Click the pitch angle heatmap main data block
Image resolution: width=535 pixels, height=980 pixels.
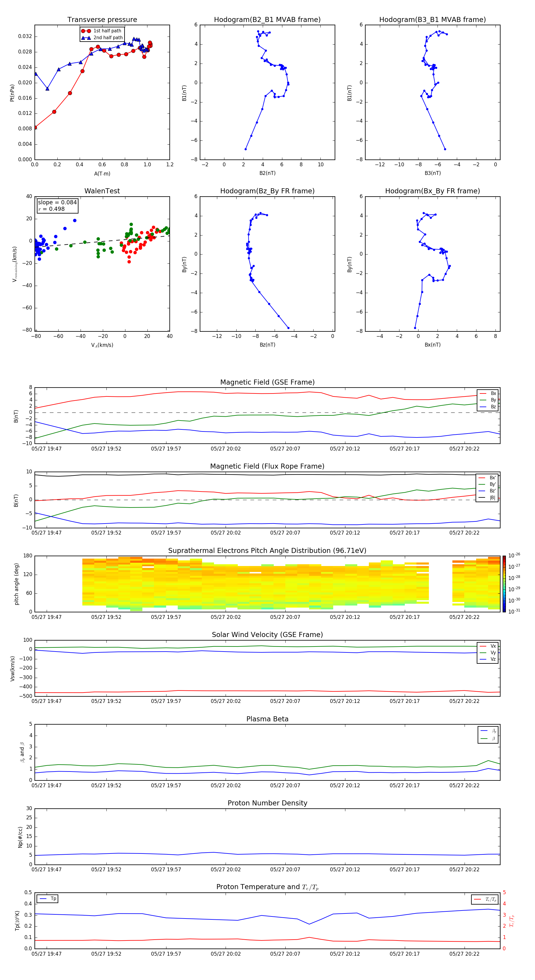point(255,584)
